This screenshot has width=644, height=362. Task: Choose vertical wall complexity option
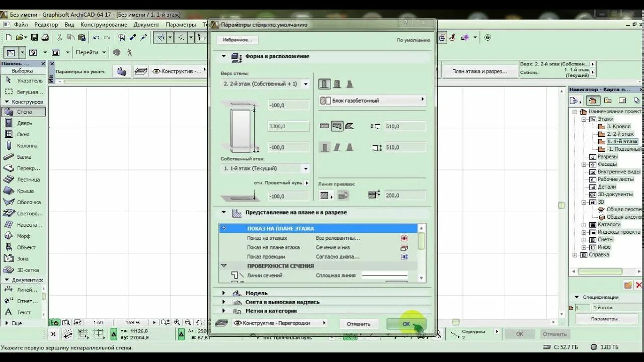coord(325,147)
